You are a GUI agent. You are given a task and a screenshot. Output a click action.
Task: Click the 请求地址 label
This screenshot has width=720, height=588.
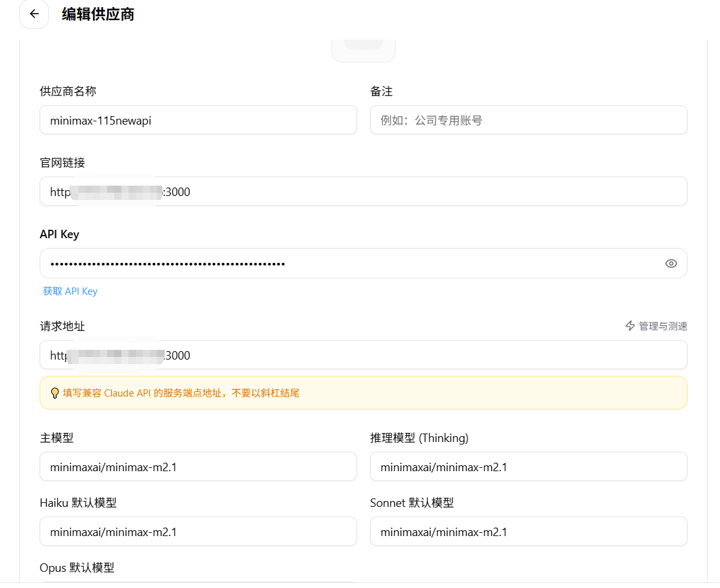[62, 326]
